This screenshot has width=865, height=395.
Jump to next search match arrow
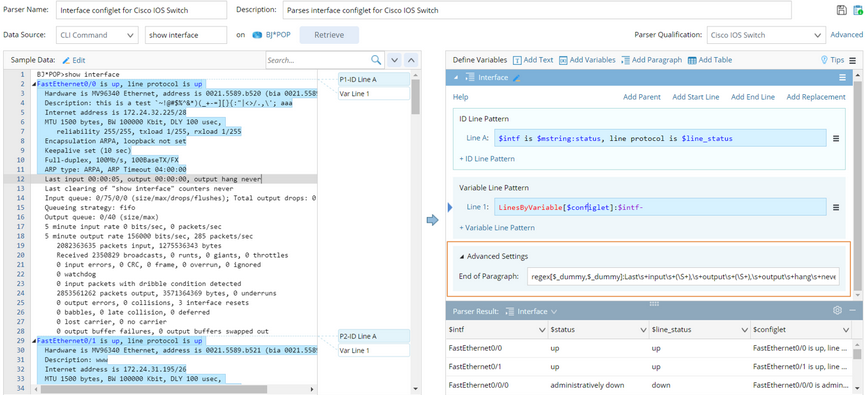coord(394,60)
